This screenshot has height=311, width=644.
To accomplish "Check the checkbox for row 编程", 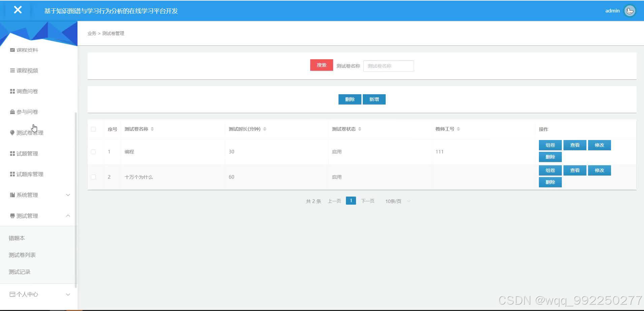I will 93,152.
